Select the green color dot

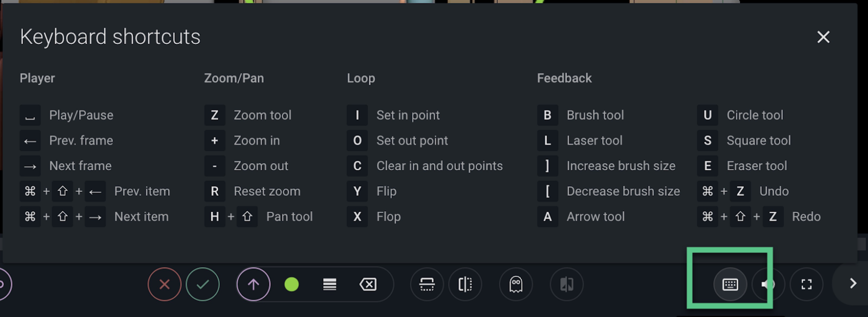click(292, 284)
